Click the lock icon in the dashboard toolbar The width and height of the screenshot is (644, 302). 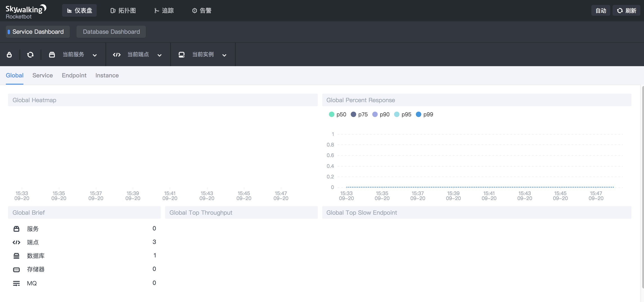(x=9, y=54)
